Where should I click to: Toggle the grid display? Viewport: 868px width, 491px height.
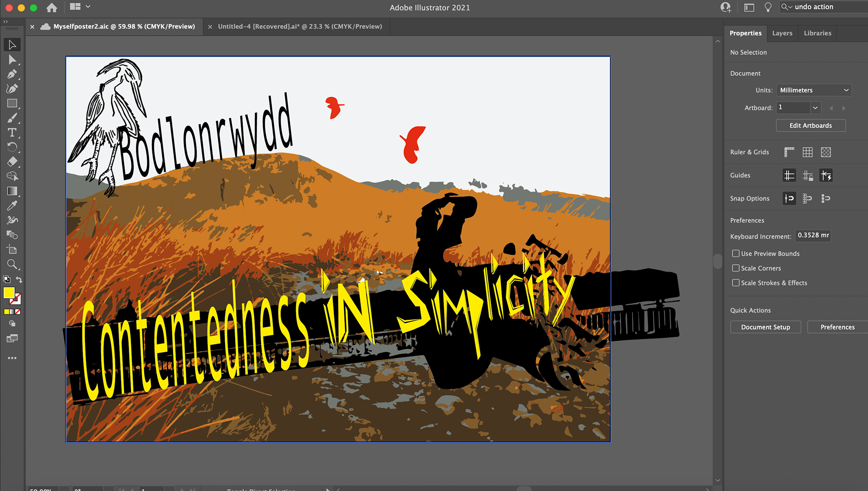pos(807,152)
